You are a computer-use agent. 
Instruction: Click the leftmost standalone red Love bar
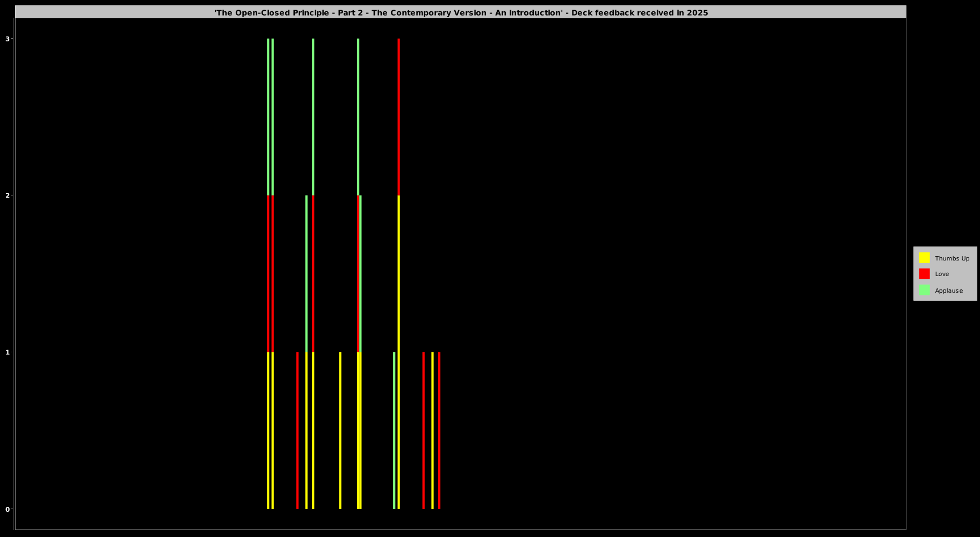pos(297,430)
